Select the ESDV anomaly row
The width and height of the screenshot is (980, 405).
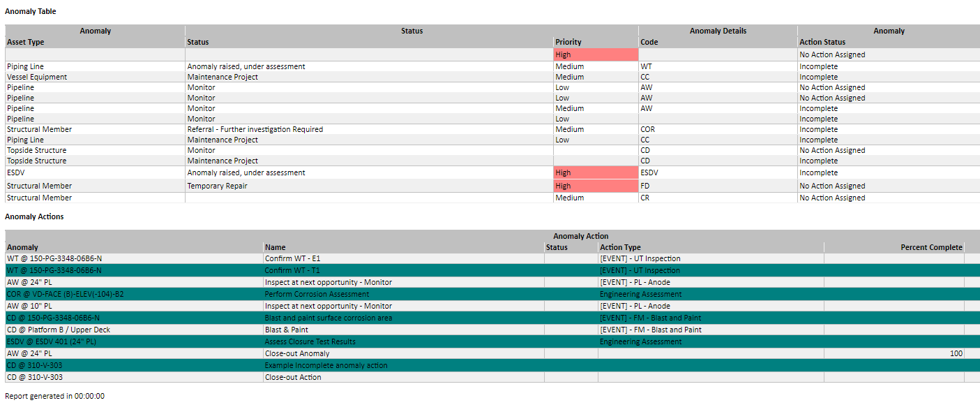[279, 172]
